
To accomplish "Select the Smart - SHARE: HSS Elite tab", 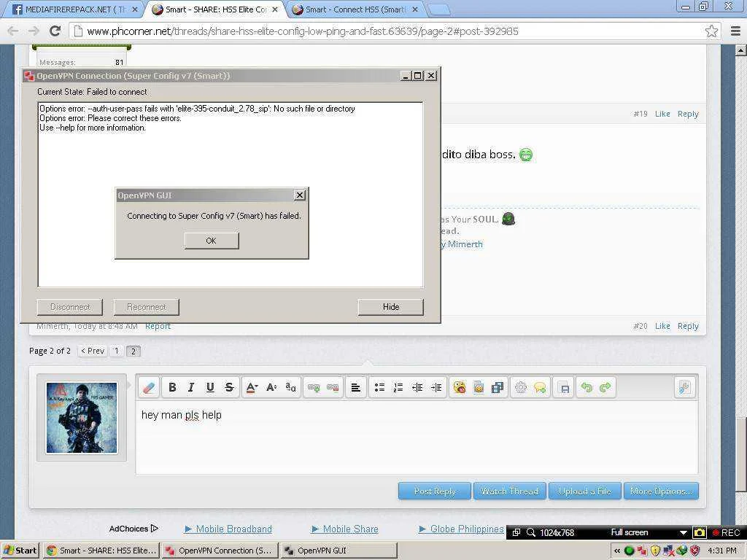I will [216, 9].
